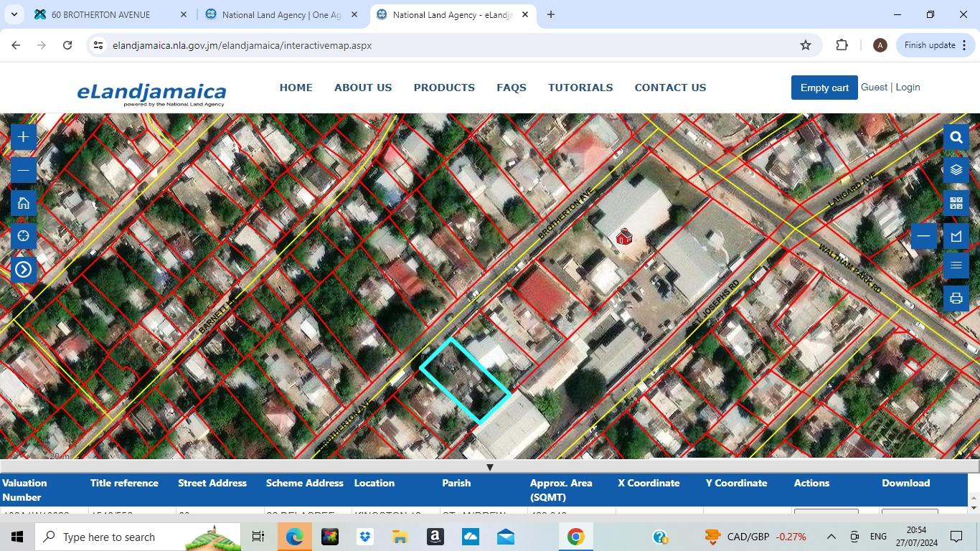Click the red house marker on map
This screenshot has height=551, width=980.
624,237
